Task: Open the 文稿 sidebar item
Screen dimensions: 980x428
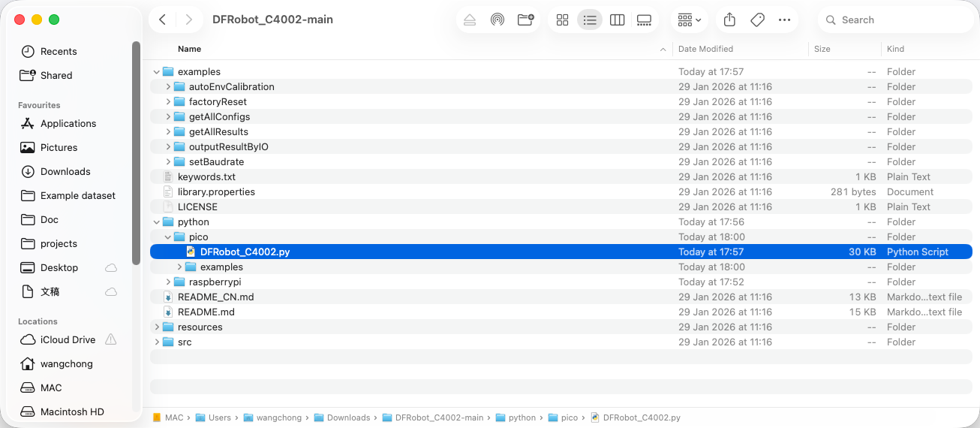Action: (x=50, y=291)
